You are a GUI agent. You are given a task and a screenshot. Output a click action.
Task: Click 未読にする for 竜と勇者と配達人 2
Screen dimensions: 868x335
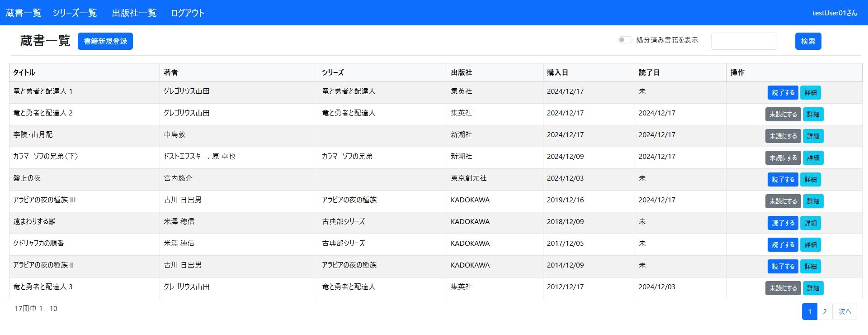coord(783,115)
